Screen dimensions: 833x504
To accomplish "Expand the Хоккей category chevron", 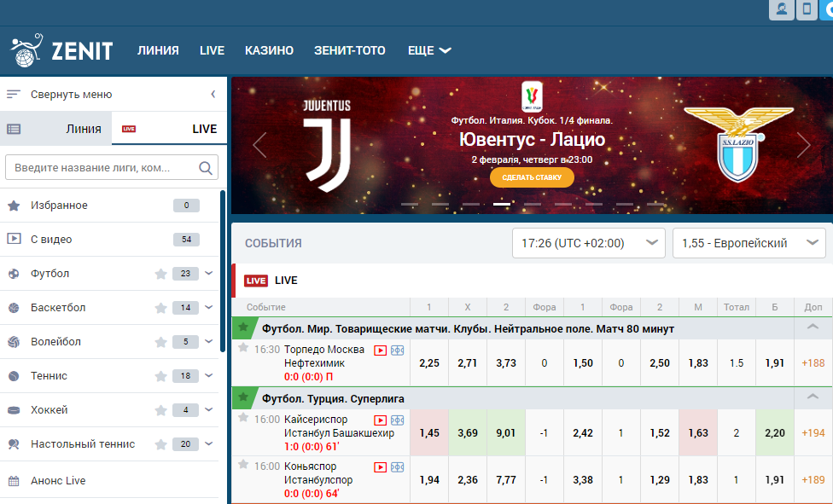I will [209, 409].
